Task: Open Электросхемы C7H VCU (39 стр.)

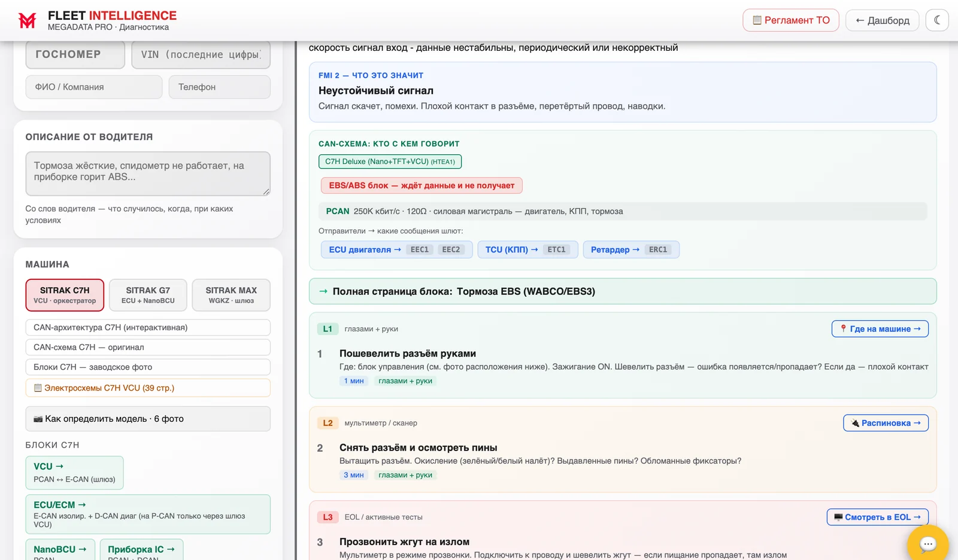Action: pos(148,388)
